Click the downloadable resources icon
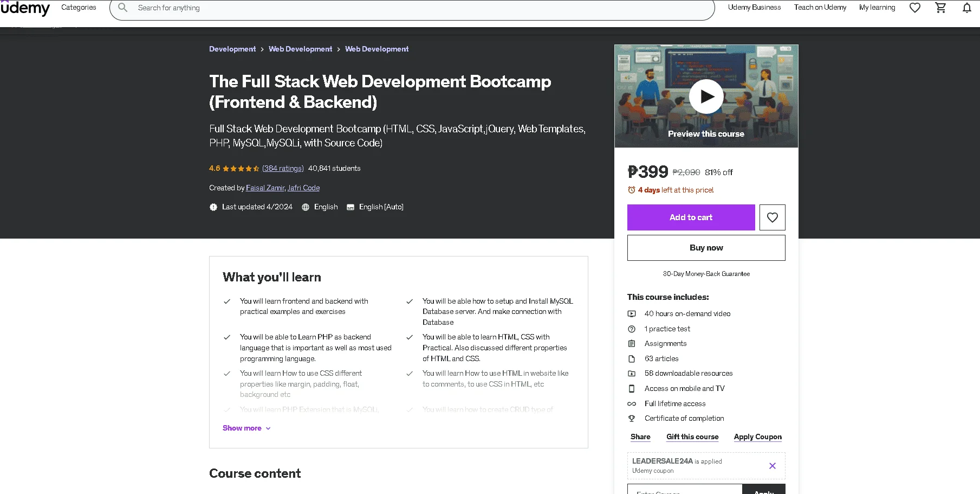The width and height of the screenshot is (980, 494). 632,374
